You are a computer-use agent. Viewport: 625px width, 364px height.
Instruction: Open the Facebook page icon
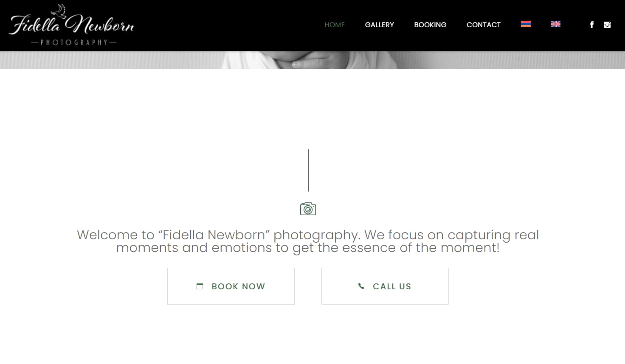pos(592,25)
